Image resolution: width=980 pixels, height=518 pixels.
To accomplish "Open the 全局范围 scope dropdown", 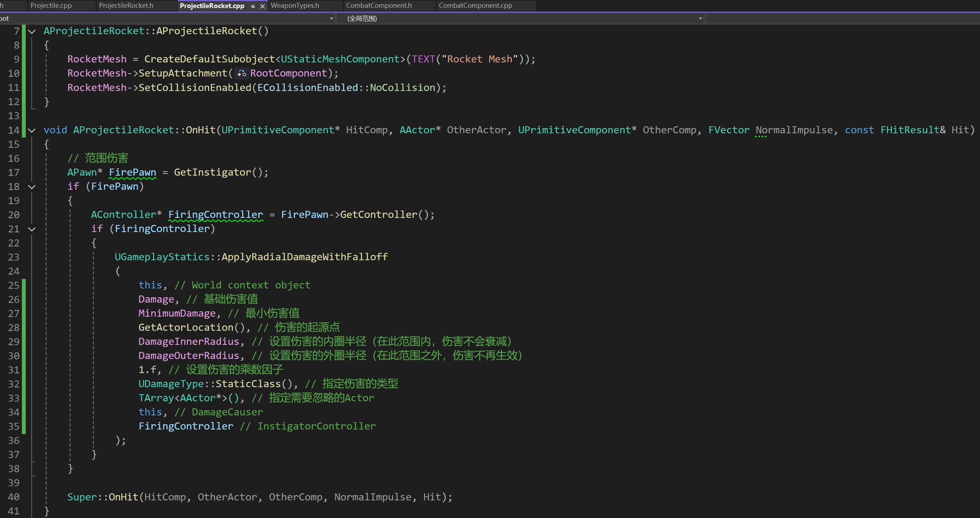I will 700,18.
